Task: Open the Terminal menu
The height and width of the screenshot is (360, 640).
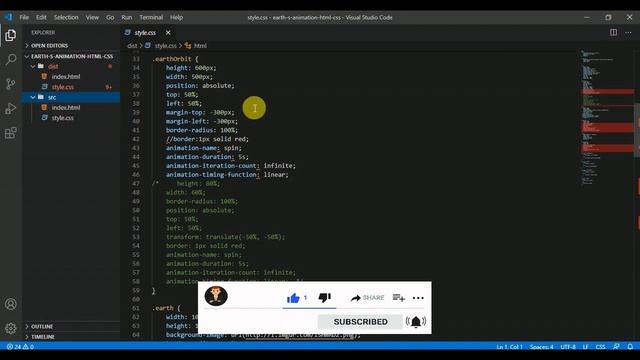Action: (151, 17)
